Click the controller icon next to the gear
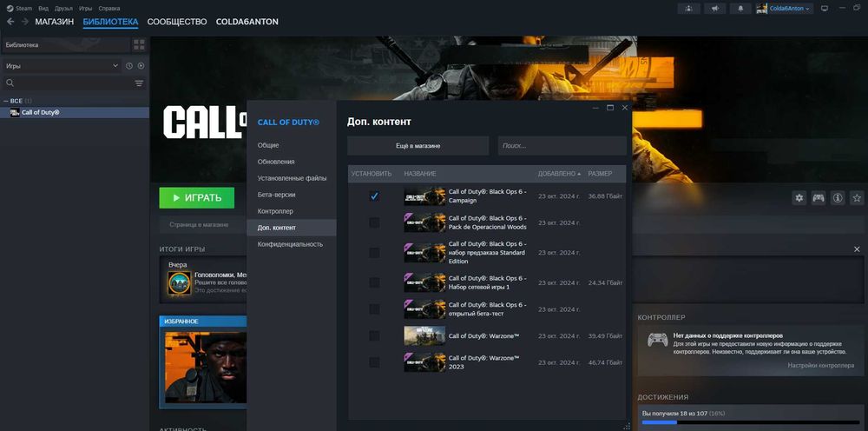 819,198
